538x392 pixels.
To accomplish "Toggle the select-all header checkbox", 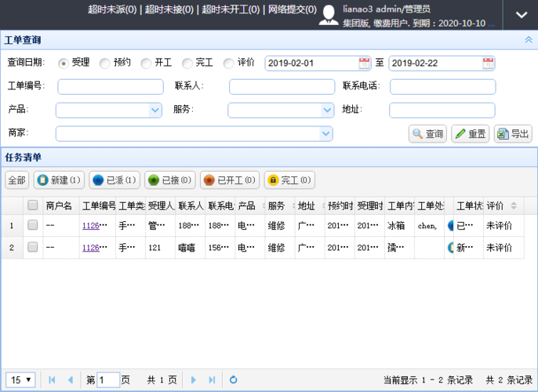I will pos(33,205).
